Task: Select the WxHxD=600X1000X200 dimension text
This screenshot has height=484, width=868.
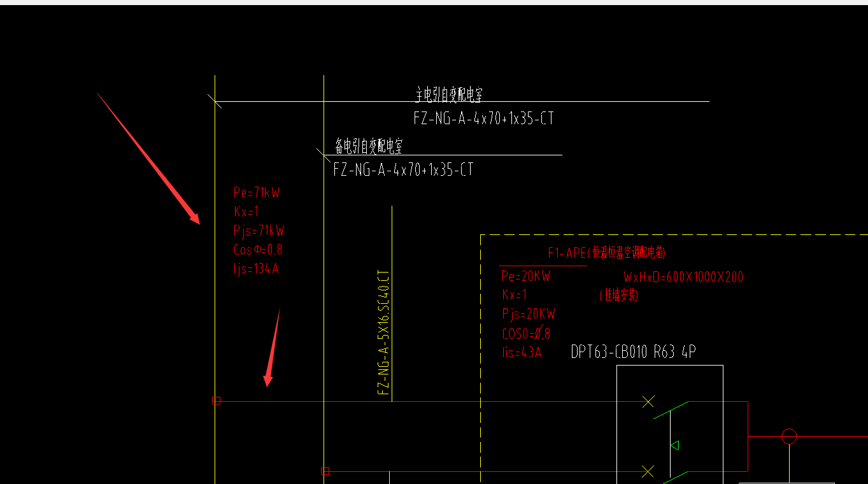Action: pyautogui.click(x=683, y=277)
